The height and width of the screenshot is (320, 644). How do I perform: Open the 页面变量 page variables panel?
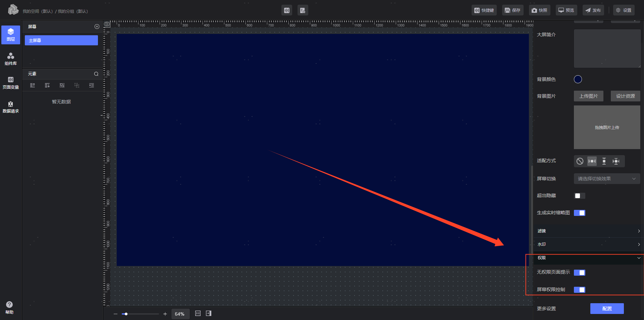(11, 83)
